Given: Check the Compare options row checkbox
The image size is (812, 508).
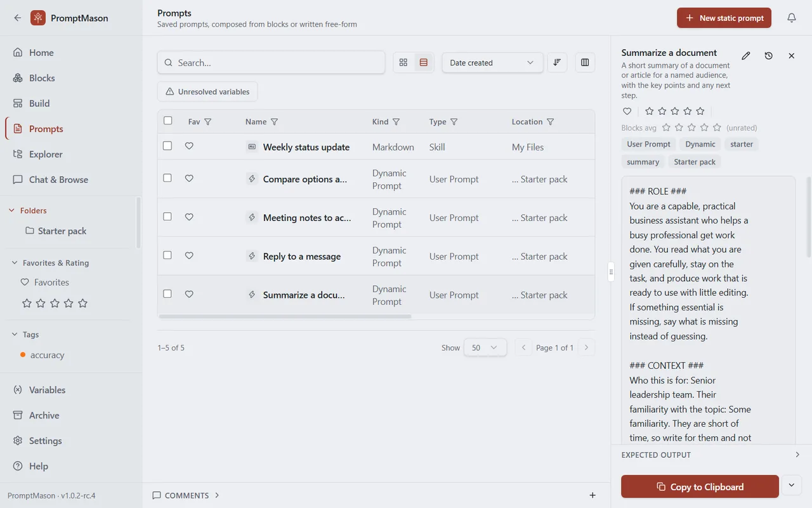Looking at the screenshot, I should point(167,178).
